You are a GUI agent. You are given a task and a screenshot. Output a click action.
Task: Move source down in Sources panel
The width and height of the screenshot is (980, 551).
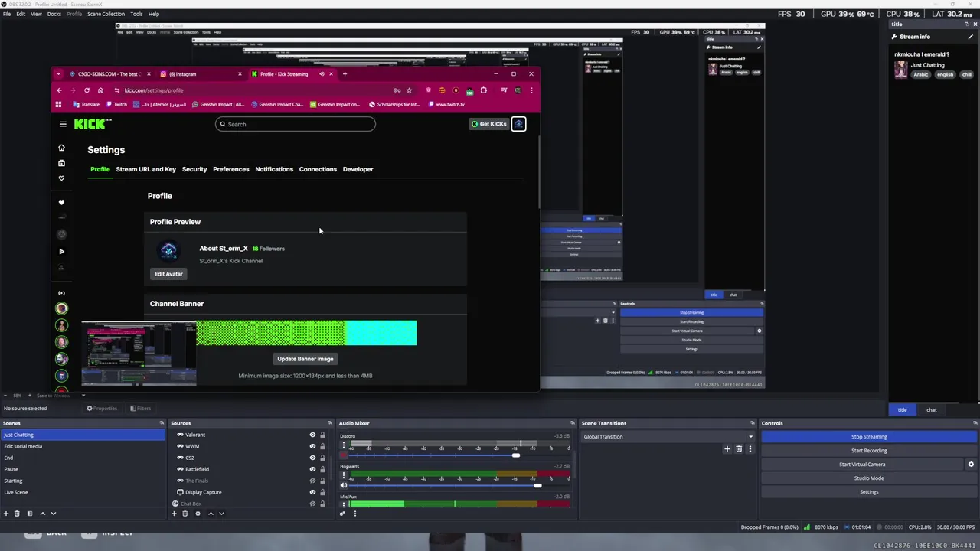[x=221, y=514]
